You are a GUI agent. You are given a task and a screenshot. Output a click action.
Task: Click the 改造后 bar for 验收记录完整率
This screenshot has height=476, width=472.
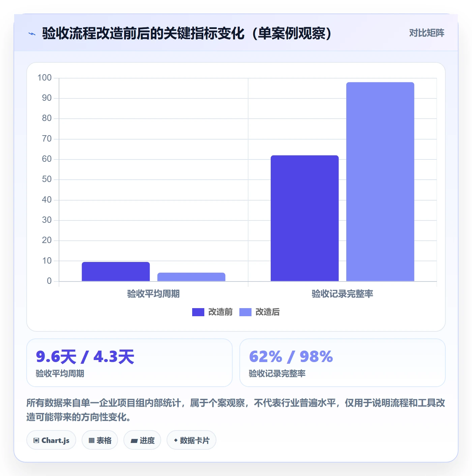380,182
